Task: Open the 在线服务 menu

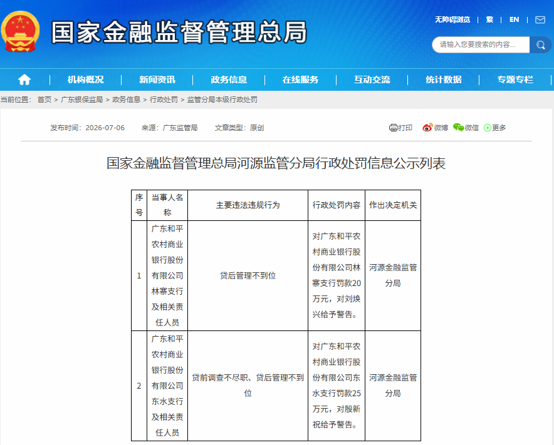Action: [x=300, y=80]
